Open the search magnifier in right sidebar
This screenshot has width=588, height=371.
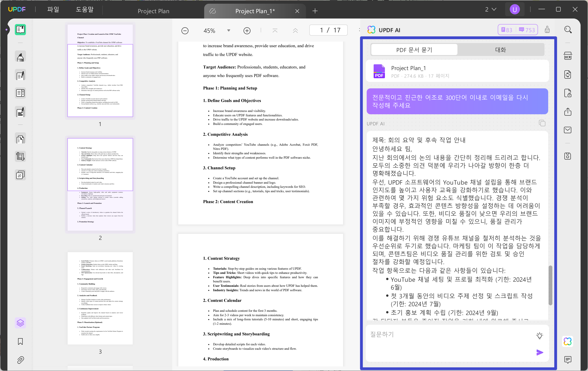click(568, 30)
